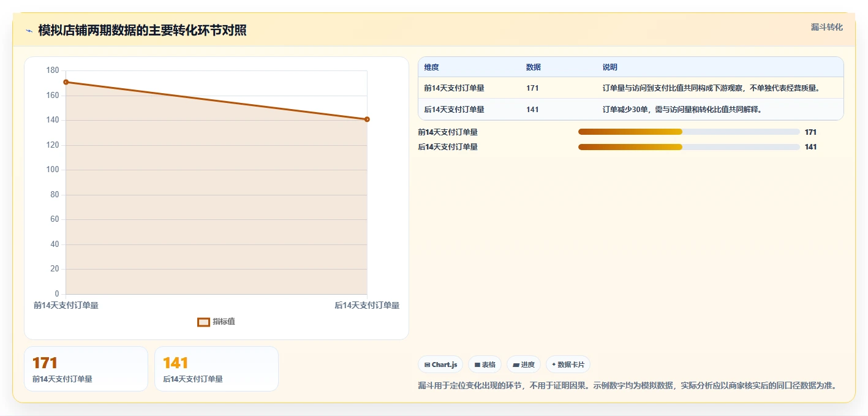Click the progress value 171 label

810,132
